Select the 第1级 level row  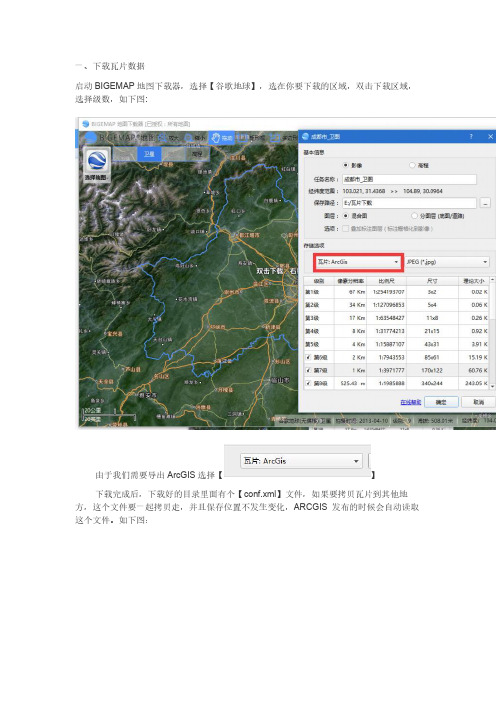coord(397,292)
